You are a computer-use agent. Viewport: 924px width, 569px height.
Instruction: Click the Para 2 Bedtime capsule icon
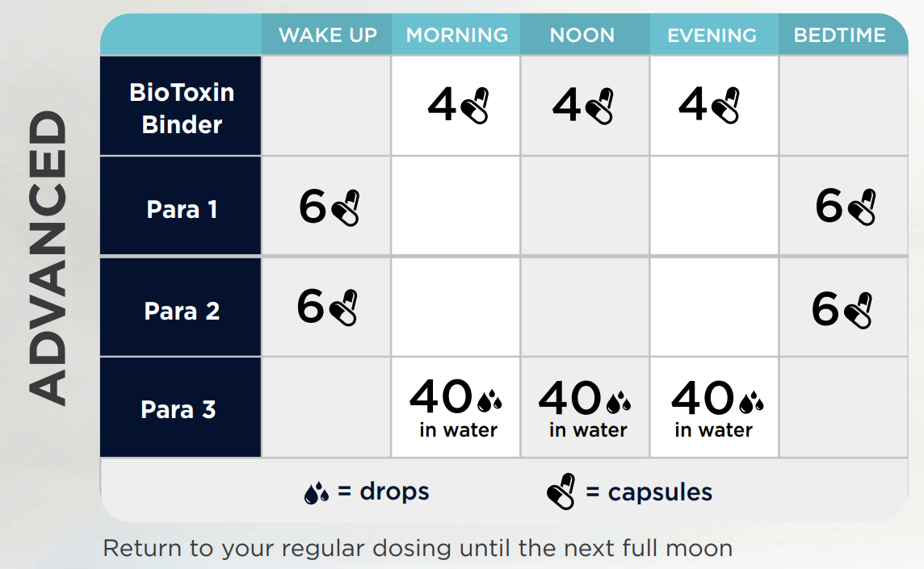[858, 310]
